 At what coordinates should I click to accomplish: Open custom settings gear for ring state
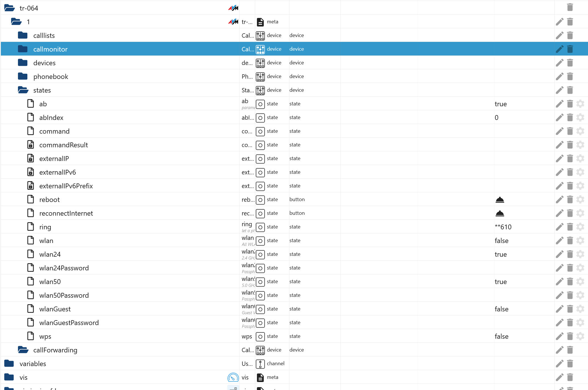[x=580, y=227]
